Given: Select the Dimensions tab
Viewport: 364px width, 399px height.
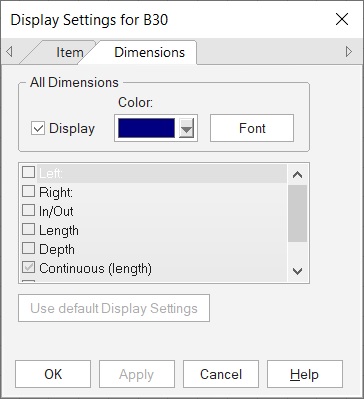Looking at the screenshot, I should (x=149, y=52).
